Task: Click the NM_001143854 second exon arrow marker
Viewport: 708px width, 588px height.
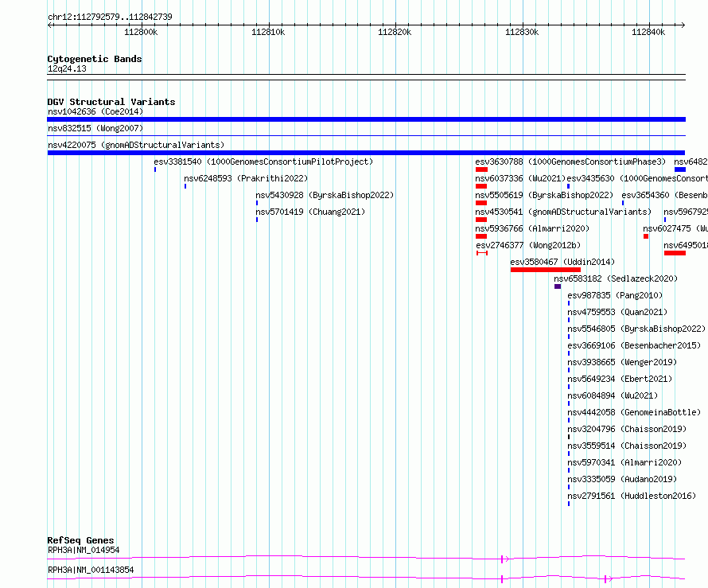Action: [609, 579]
